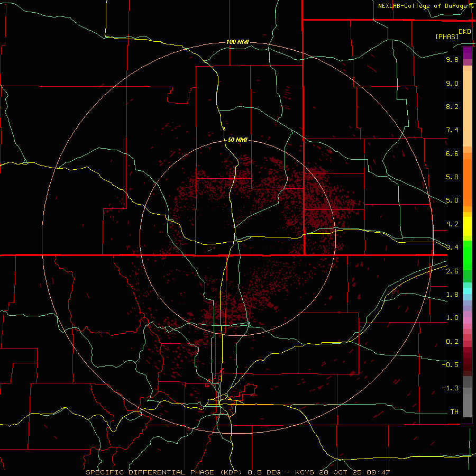
Task: Click the TH threshold label on scale
Action: [x=454, y=412]
